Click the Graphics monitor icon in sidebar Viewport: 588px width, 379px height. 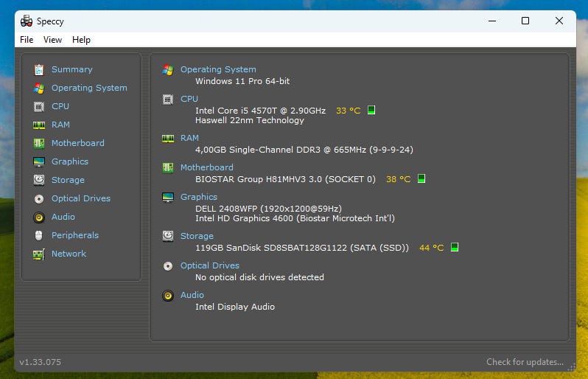pyautogui.click(x=39, y=161)
